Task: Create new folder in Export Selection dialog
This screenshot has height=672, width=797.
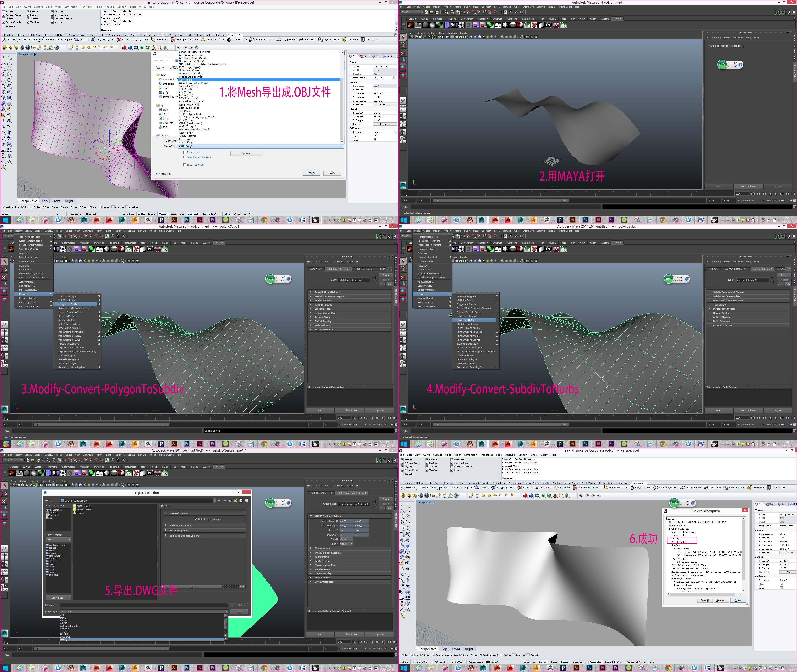Action: coord(236,500)
